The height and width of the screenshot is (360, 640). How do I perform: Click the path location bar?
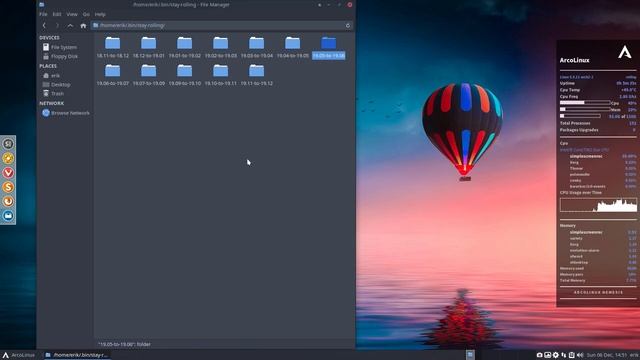point(222,25)
